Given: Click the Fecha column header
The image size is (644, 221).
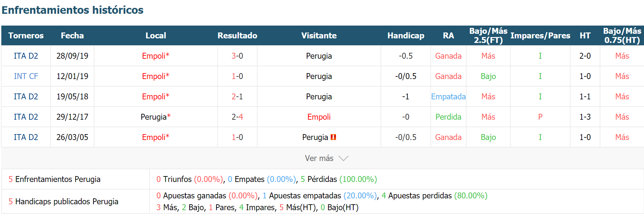Looking at the screenshot, I should [x=72, y=35].
